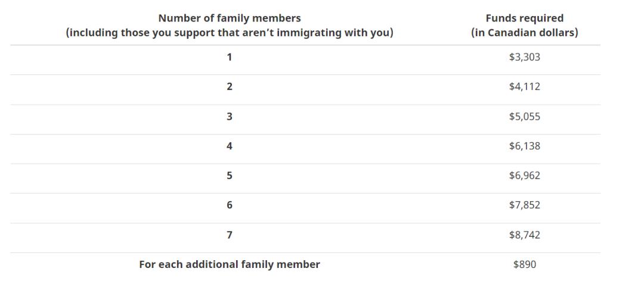Select the family members cell showing 3
644x284 pixels.
coord(229,117)
